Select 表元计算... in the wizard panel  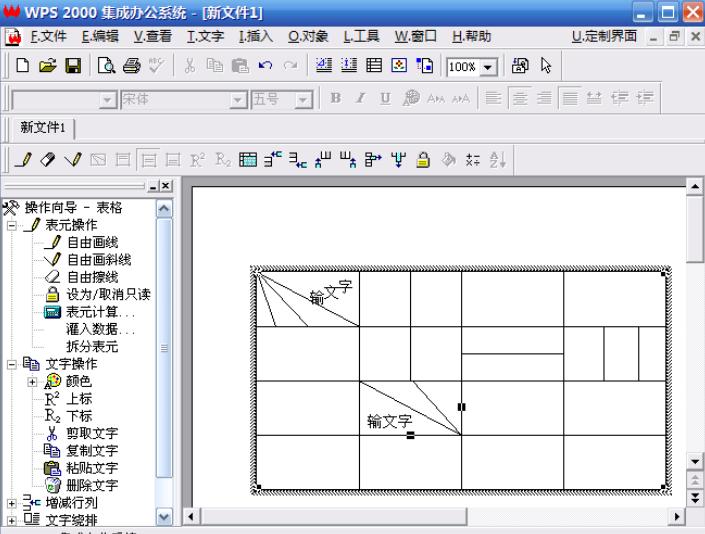(100, 312)
